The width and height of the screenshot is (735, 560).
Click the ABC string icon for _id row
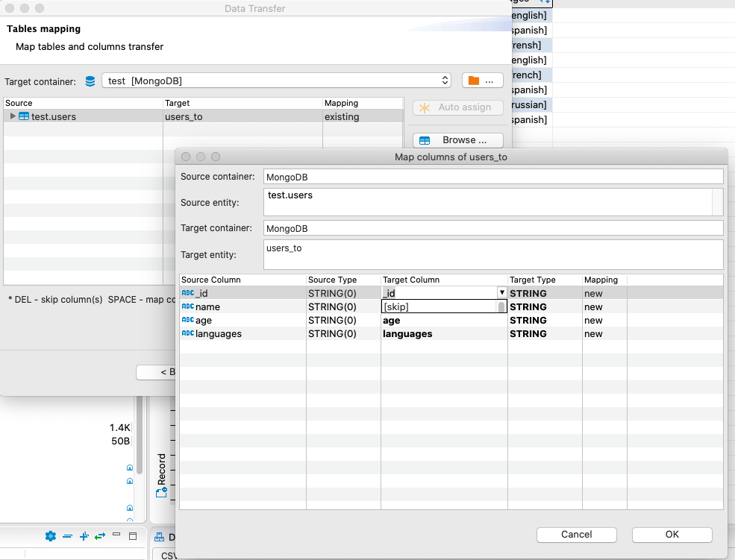(187, 293)
